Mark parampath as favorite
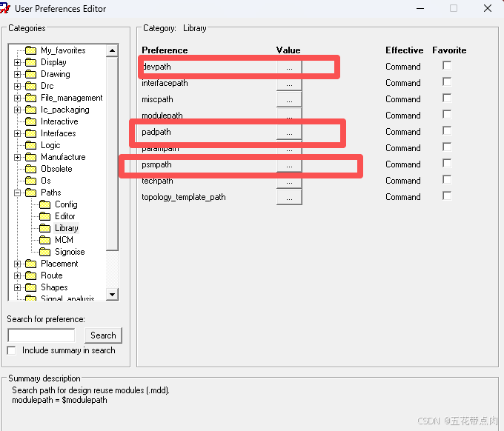504x431 pixels. click(447, 147)
